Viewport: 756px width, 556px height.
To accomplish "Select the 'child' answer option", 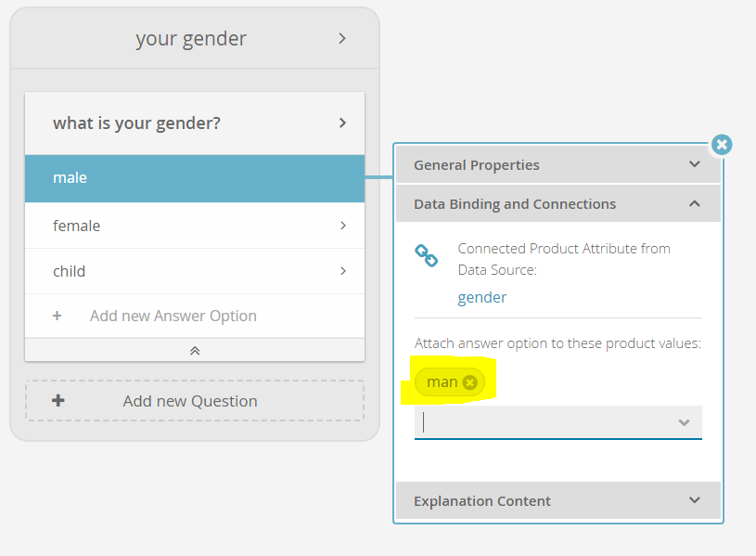I will (x=195, y=271).
